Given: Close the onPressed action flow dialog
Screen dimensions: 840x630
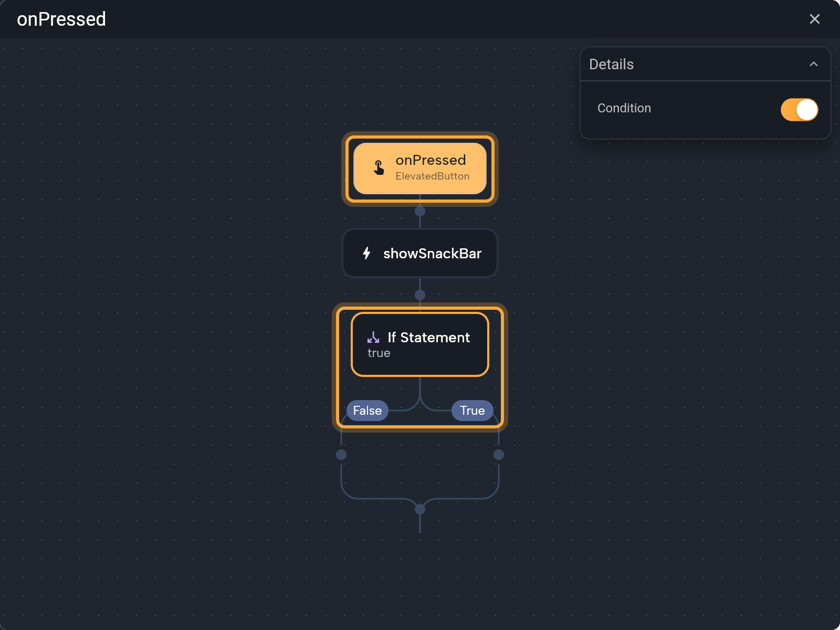Looking at the screenshot, I should coord(814,19).
